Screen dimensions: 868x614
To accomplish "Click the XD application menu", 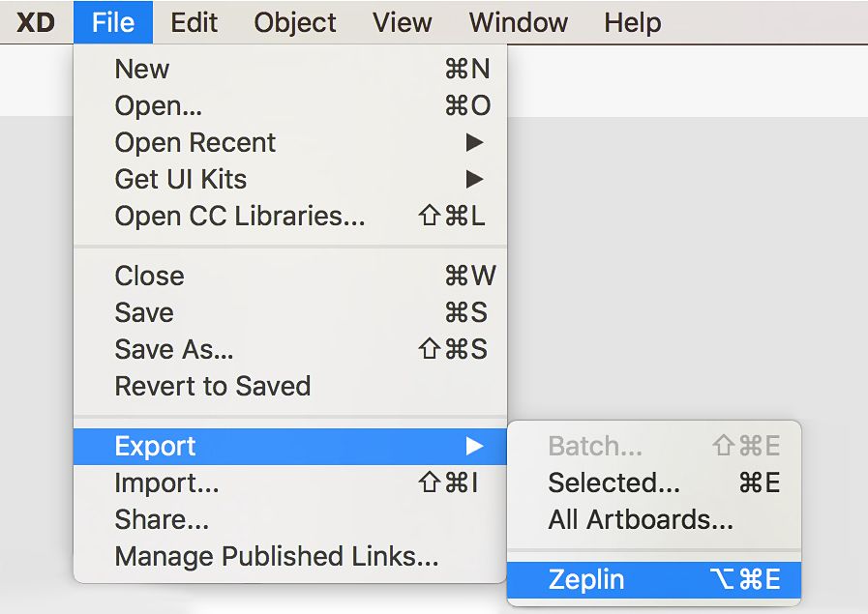I will click(x=34, y=22).
